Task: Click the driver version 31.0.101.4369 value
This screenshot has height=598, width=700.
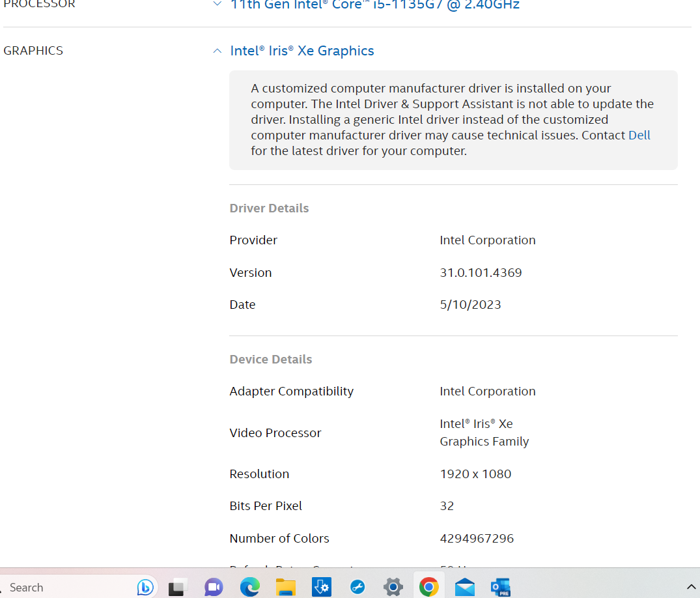Action: pos(481,273)
